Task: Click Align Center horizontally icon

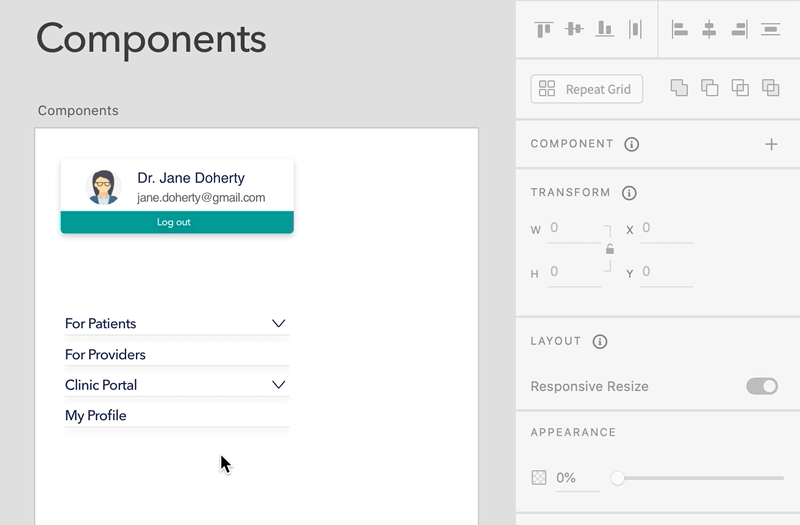Action: point(709,29)
